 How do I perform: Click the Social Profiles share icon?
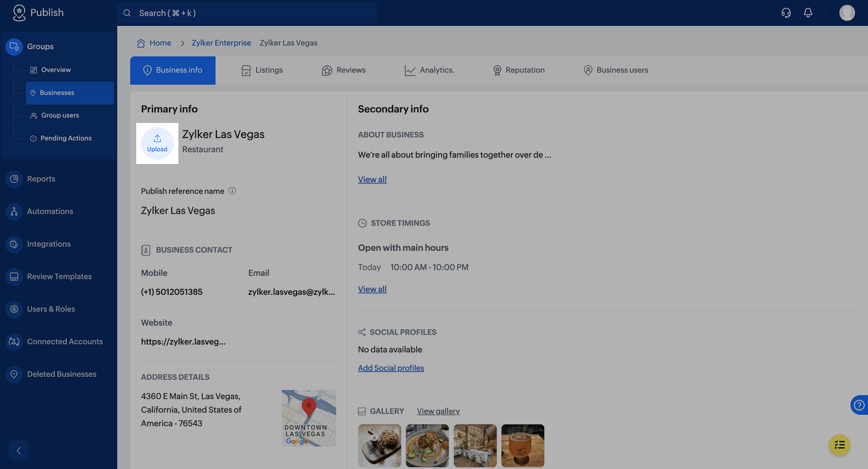pos(362,332)
